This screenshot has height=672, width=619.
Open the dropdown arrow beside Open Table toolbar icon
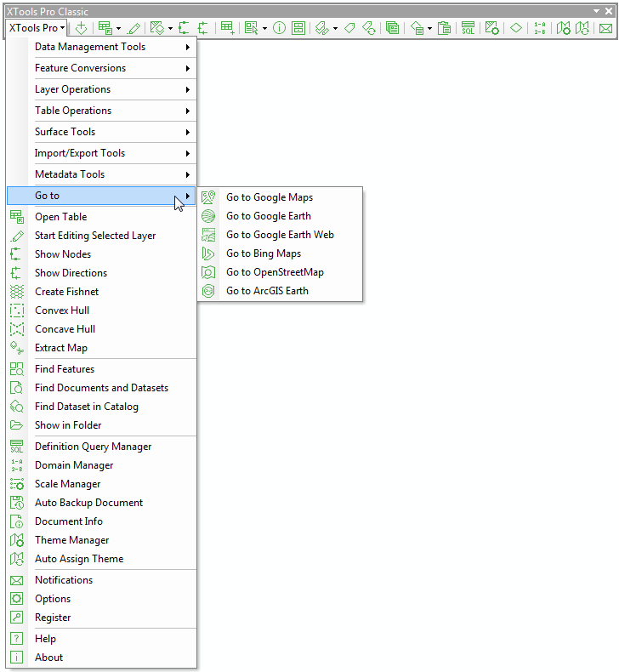coord(118,29)
